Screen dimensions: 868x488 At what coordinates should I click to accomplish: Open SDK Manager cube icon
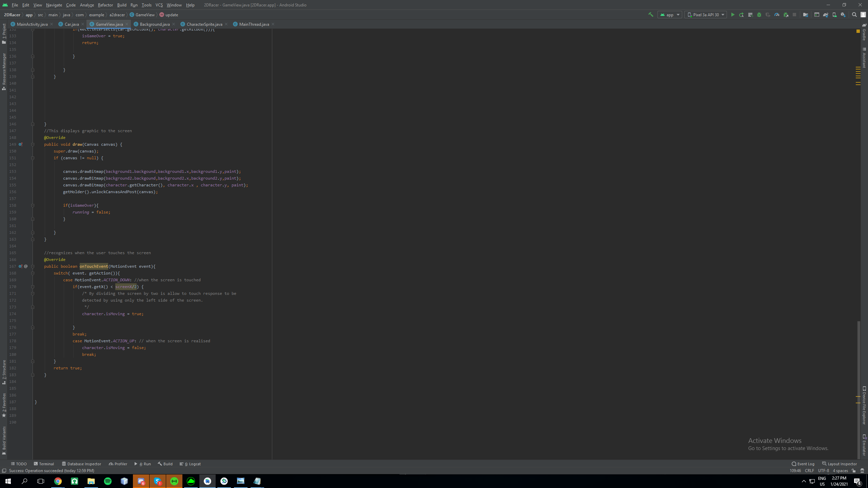843,15
